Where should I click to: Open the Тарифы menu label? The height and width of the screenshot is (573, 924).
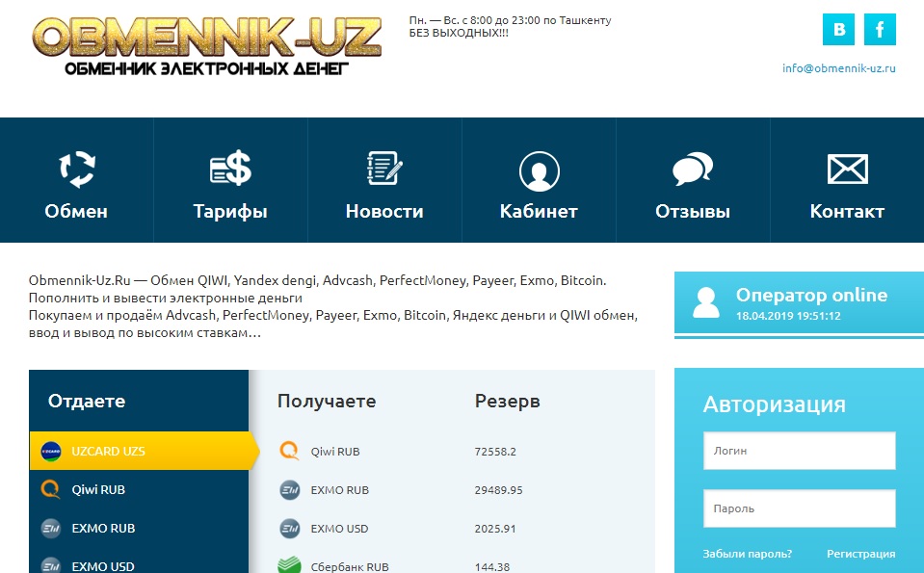click(x=230, y=212)
